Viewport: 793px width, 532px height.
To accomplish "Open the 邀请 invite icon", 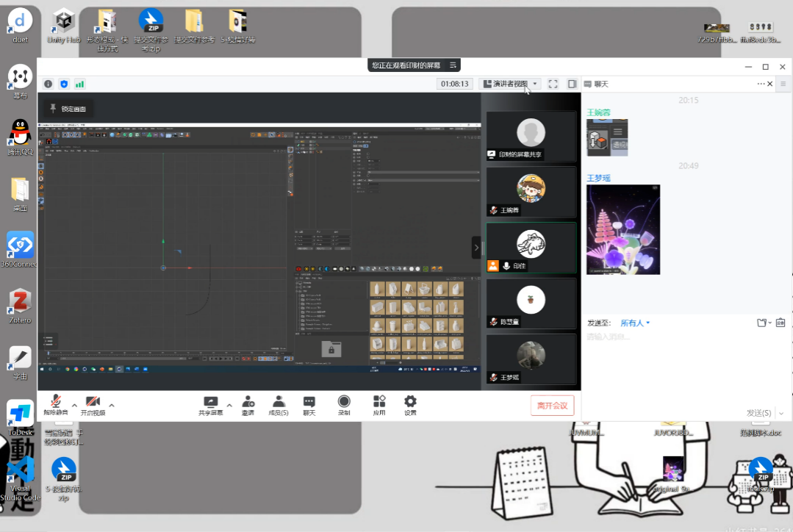I will [x=248, y=404].
